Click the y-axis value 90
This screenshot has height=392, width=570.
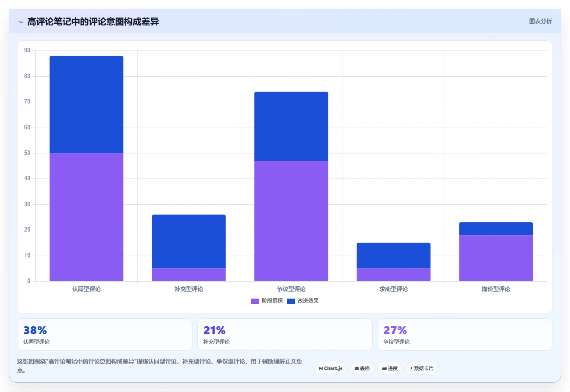coord(27,51)
